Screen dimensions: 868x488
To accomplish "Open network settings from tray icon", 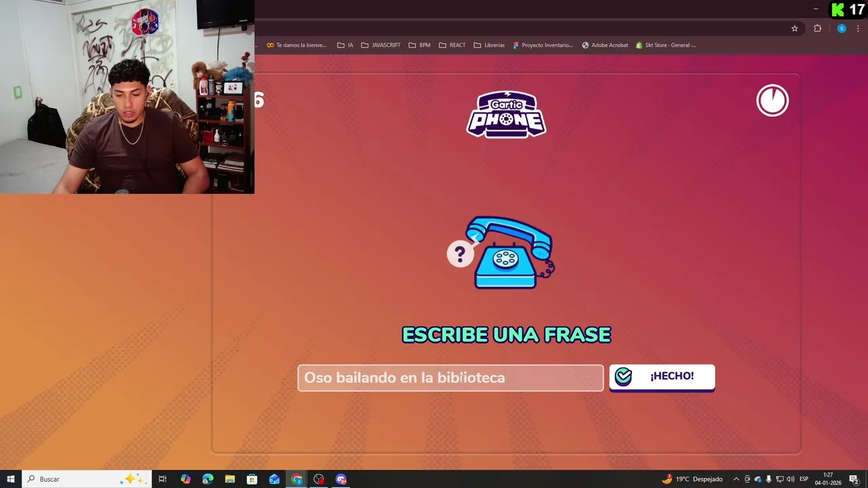I will (779, 479).
